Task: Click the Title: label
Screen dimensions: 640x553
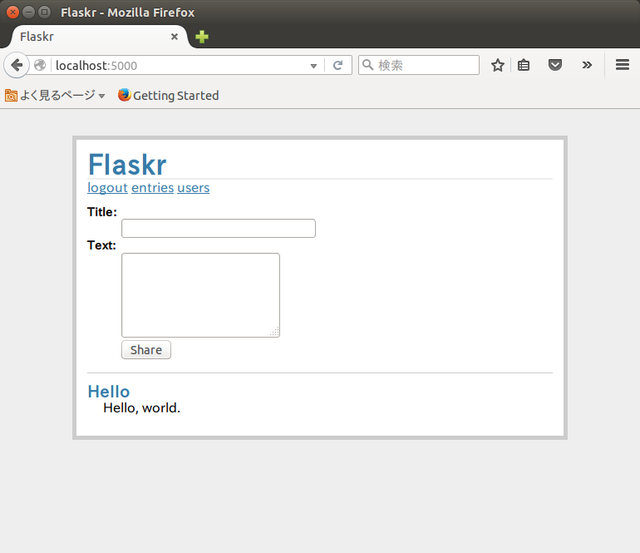Action: [102, 212]
